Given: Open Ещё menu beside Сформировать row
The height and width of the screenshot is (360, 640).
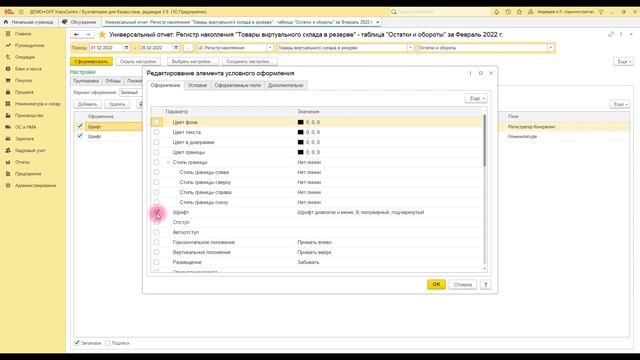Looking at the screenshot, I should pyautogui.click(x=623, y=62).
